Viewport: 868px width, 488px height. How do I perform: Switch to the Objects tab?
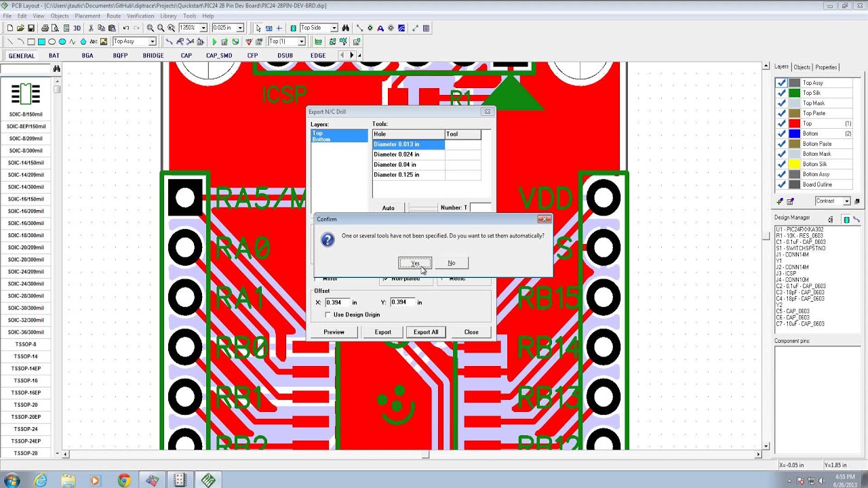tap(802, 67)
